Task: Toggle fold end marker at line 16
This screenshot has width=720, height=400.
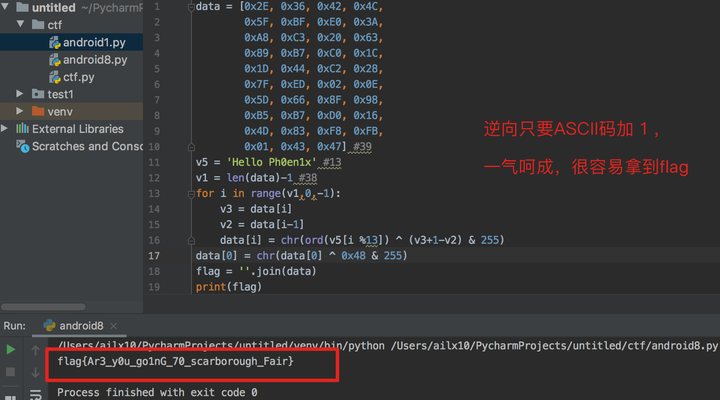Action: click(191, 240)
